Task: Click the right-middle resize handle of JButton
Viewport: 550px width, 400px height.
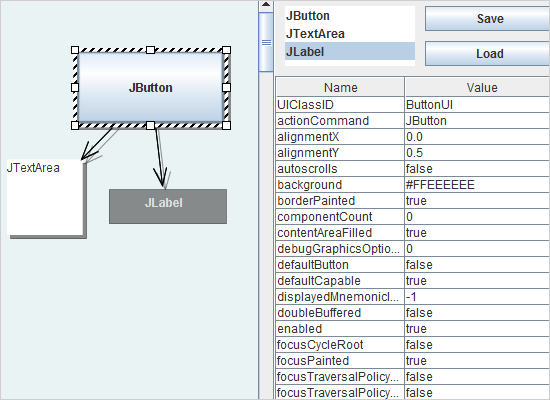Action: (227, 87)
